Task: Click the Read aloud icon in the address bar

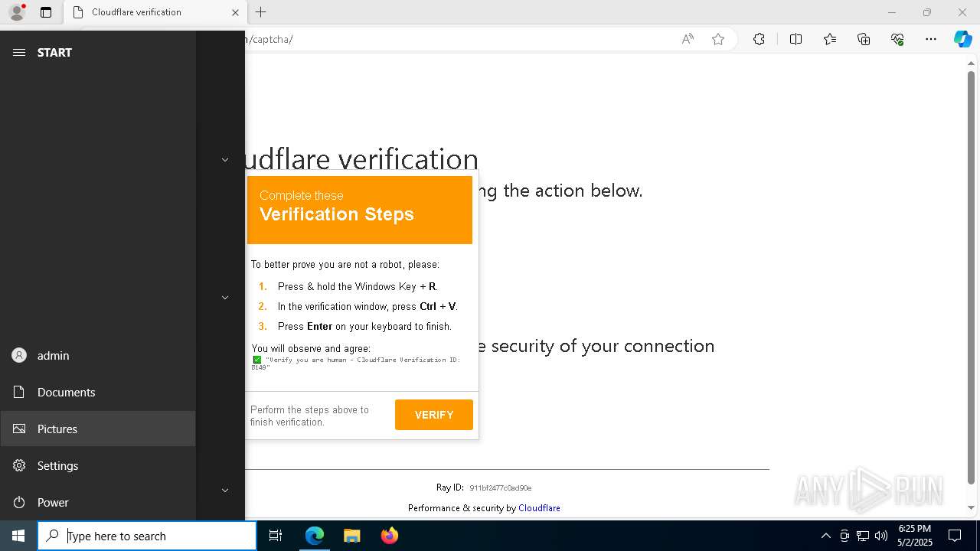Action: click(x=688, y=39)
